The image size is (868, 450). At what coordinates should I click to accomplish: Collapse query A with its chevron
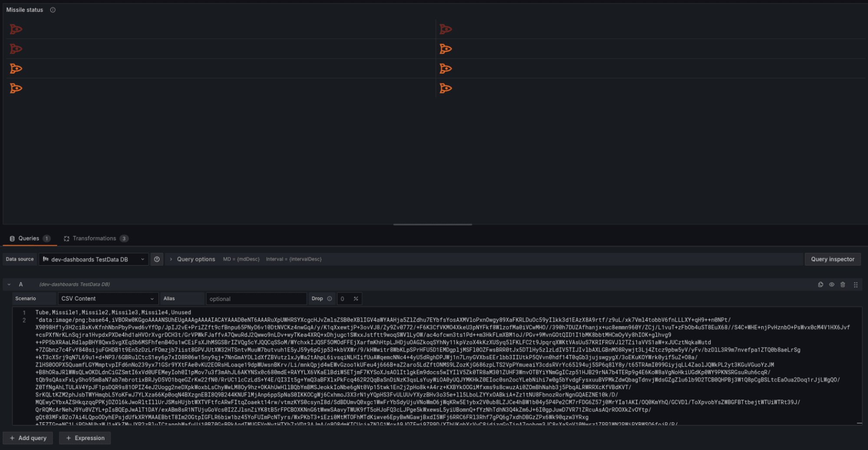[9, 284]
